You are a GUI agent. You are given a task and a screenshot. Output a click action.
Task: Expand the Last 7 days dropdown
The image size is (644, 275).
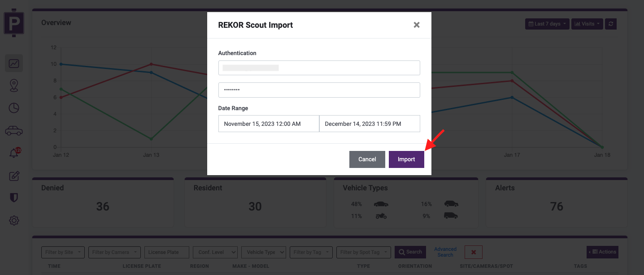point(547,24)
